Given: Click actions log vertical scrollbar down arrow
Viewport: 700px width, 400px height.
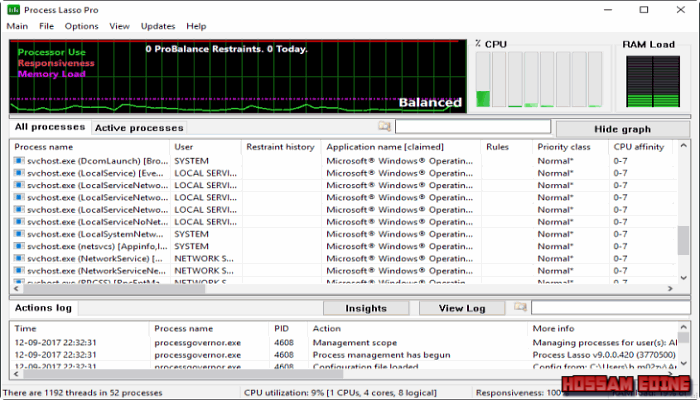Looking at the screenshot, I should click(683, 363).
